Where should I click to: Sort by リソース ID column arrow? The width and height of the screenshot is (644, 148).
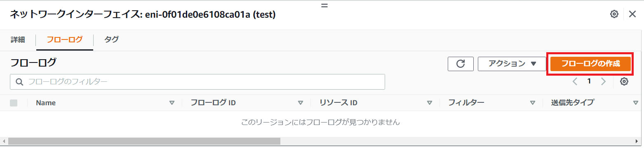tap(430, 103)
